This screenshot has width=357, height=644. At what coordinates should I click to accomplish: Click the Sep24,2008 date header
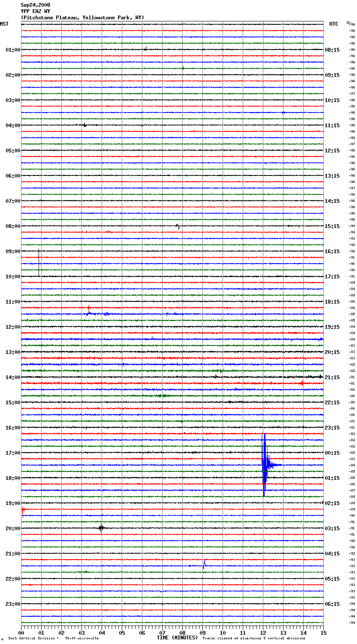coord(35,5)
